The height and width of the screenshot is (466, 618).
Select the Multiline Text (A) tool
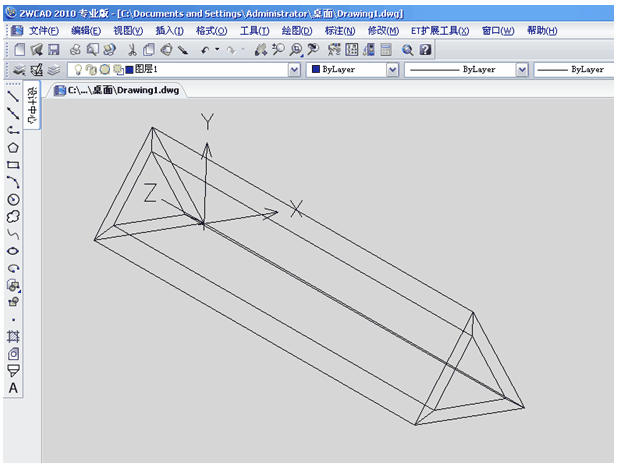click(13, 388)
